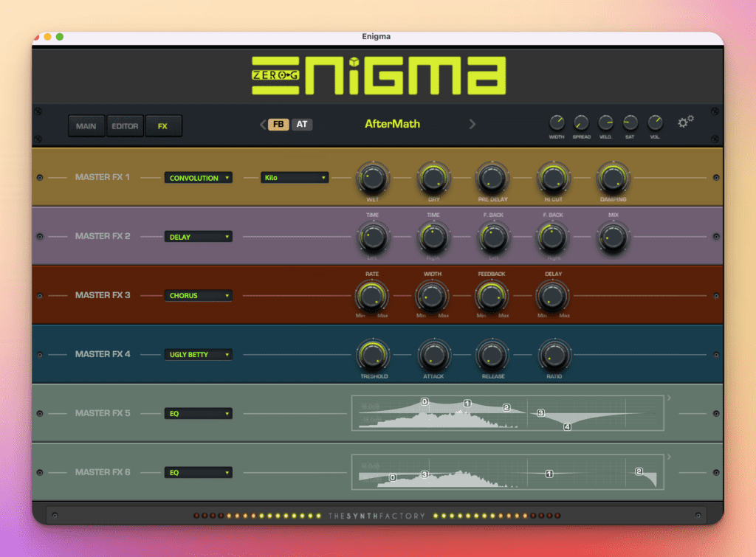Open the Kilo impulse dropdown
The image size is (756, 557).
tap(295, 178)
